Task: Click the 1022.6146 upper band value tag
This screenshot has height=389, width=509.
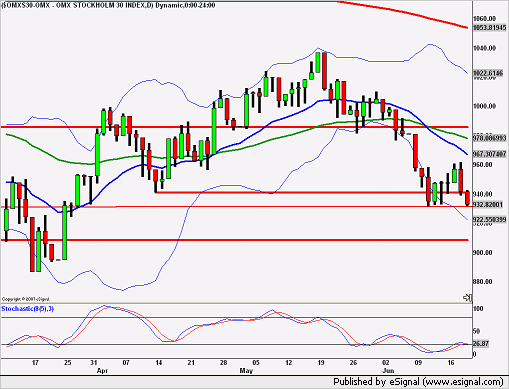Action: click(488, 73)
